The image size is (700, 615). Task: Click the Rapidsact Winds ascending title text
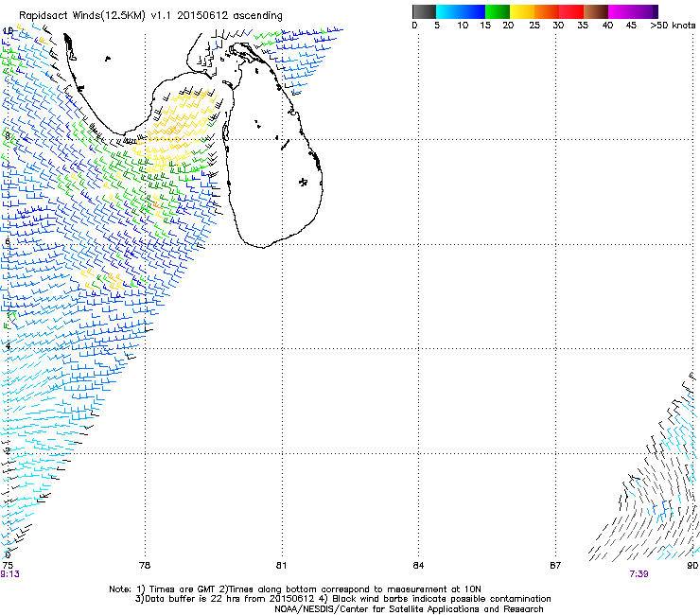point(151,16)
